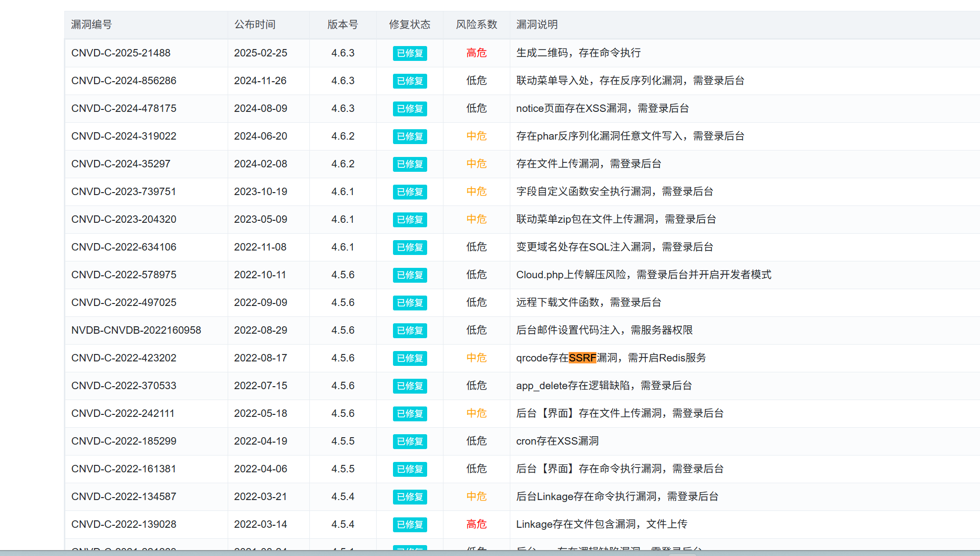Click the red 高危 label for CNVD-C-2025-21488
This screenshot has height=556, width=980.
point(476,53)
